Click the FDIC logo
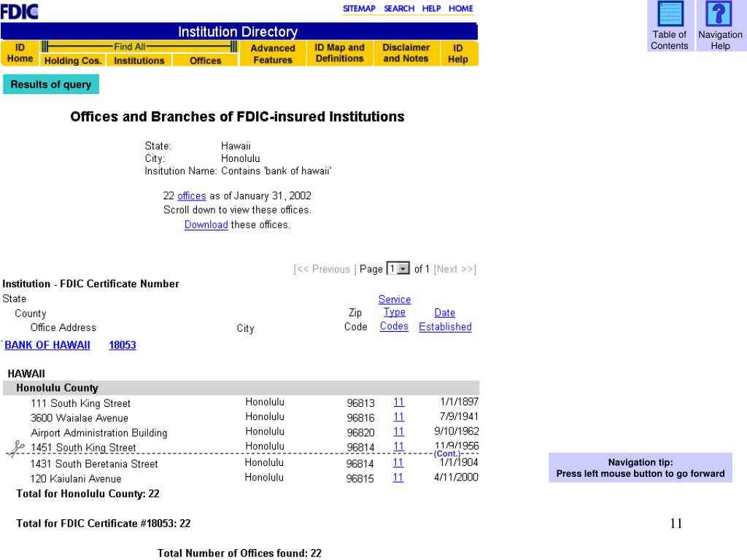Screen dimensions: 747x560 pyautogui.click(x=20, y=12)
